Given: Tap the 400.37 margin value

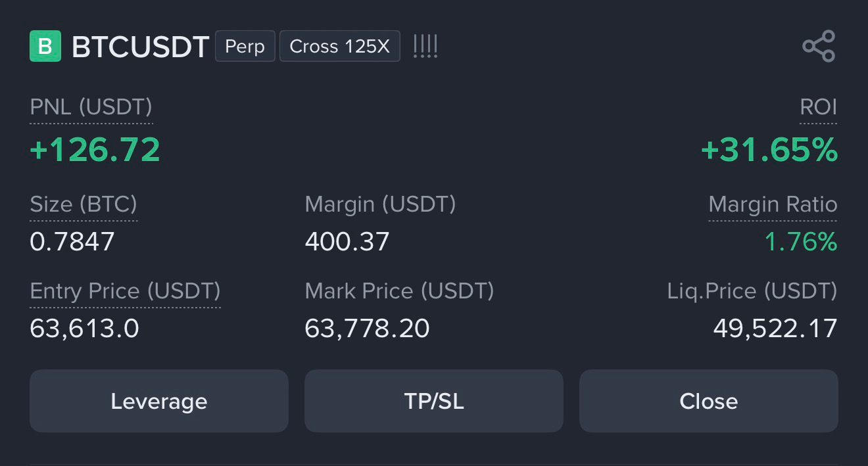Looking at the screenshot, I should [347, 242].
